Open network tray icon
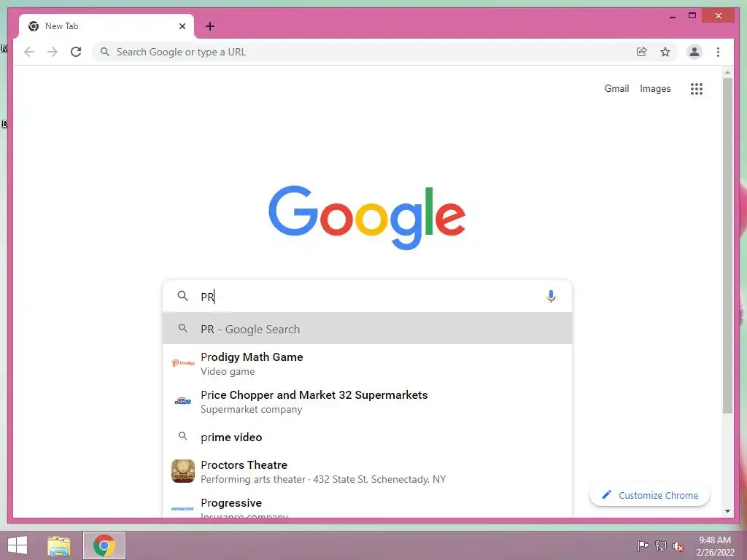 (661, 546)
